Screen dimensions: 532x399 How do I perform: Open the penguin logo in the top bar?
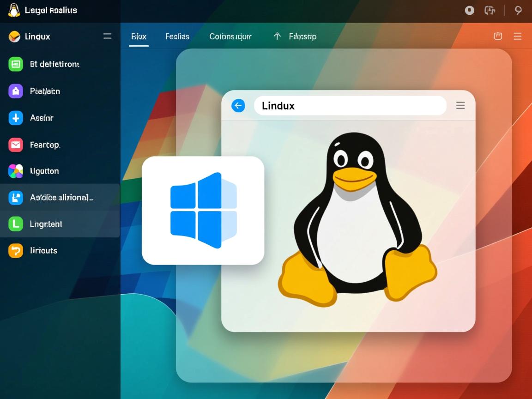tap(14, 10)
